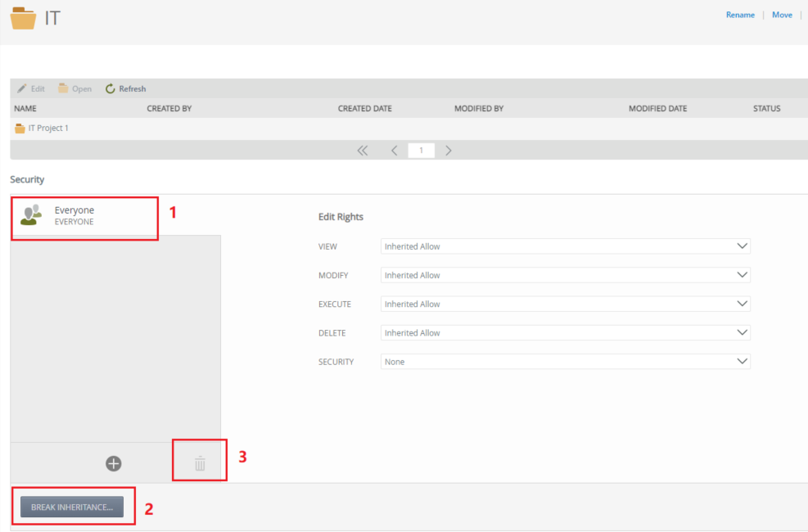Expand the MODIFY rights dropdown
The image size is (808, 532).
click(565, 275)
